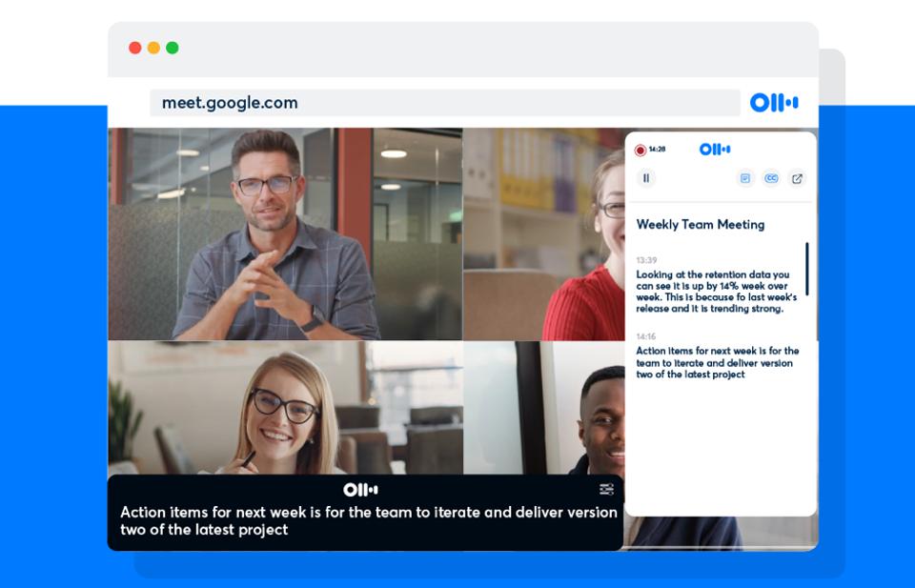Select the Weekly Team Meeting title
The height and width of the screenshot is (588, 915).
point(701,225)
